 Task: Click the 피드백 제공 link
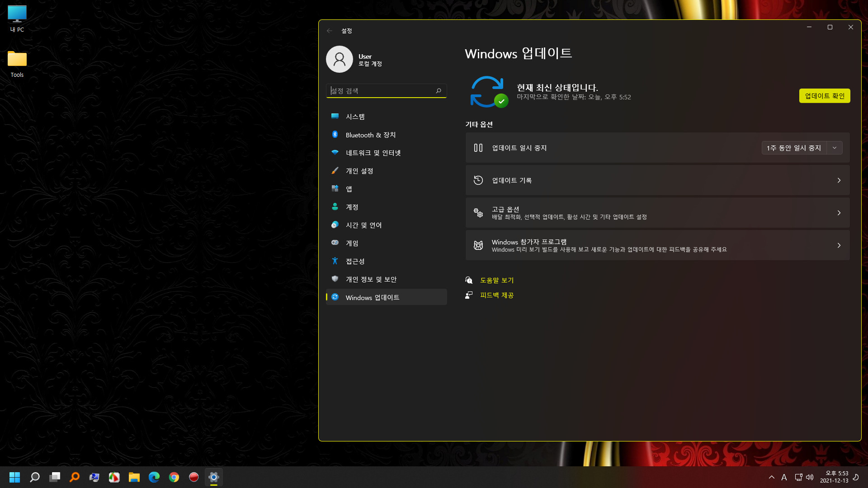(x=497, y=295)
